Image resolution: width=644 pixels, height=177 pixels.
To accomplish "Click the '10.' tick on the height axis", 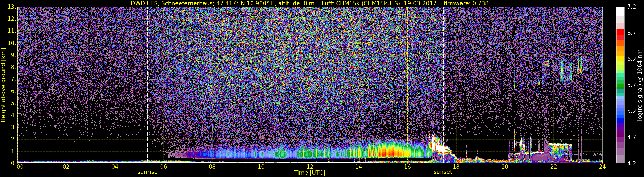I will [x=12, y=43].
